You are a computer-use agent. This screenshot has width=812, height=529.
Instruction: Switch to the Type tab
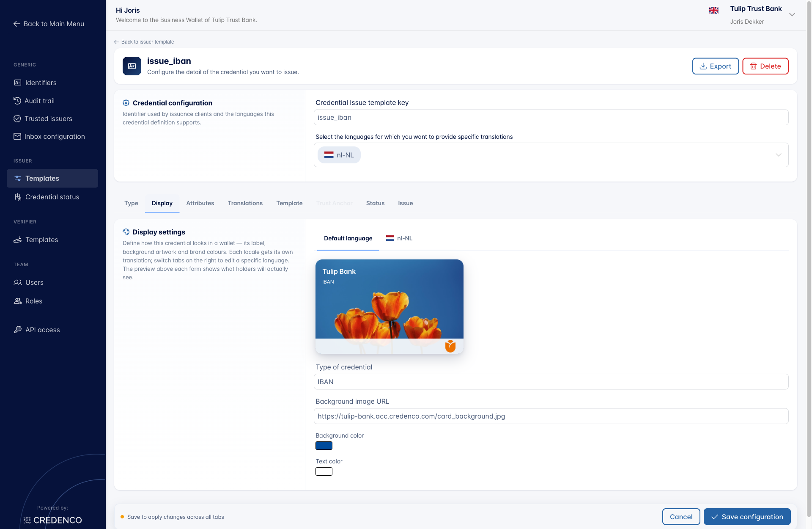point(131,203)
